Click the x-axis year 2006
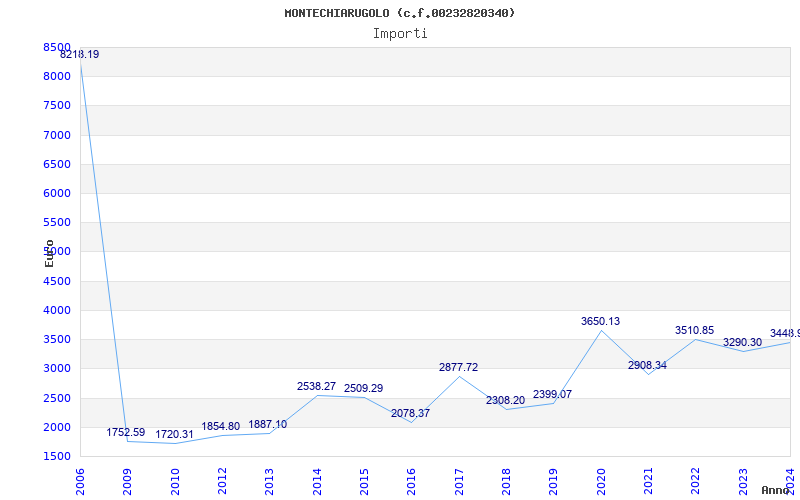Viewport: 800px width, 500px height. (x=80, y=482)
